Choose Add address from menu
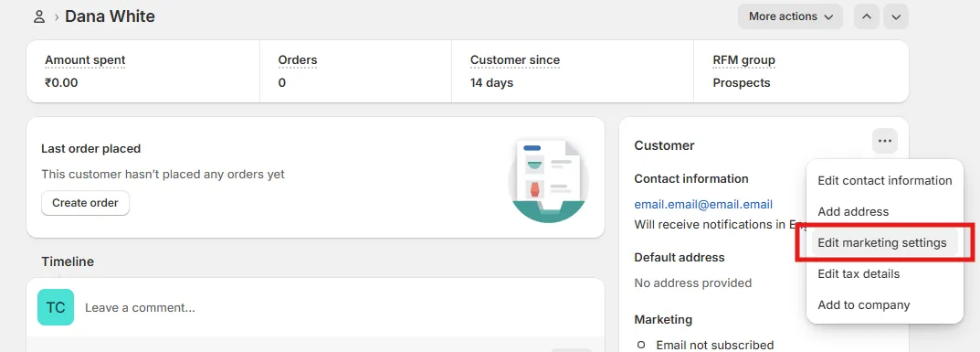The width and height of the screenshot is (980, 352). point(884,211)
